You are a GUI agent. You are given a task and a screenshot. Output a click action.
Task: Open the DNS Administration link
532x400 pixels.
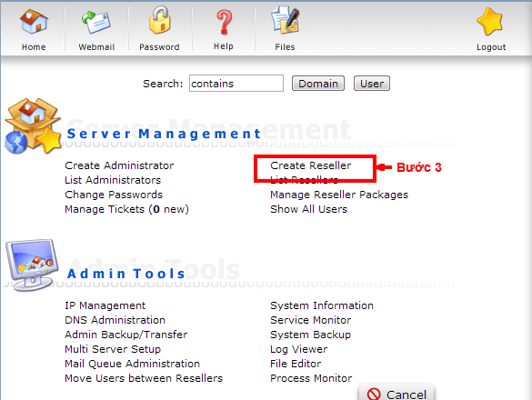[115, 320]
